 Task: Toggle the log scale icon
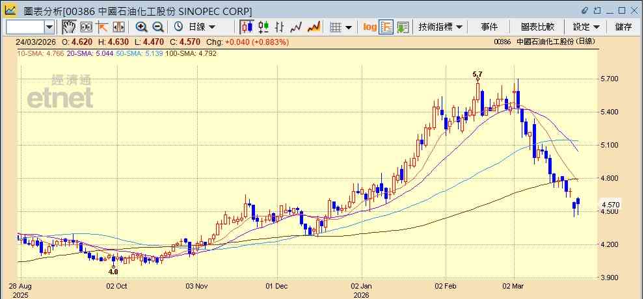[x=369, y=27]
